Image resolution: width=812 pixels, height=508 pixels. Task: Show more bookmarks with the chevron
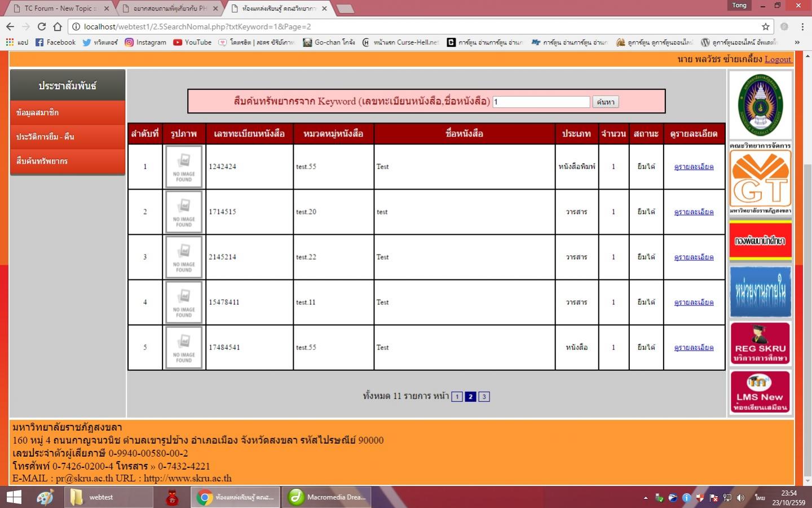[797, 42]
